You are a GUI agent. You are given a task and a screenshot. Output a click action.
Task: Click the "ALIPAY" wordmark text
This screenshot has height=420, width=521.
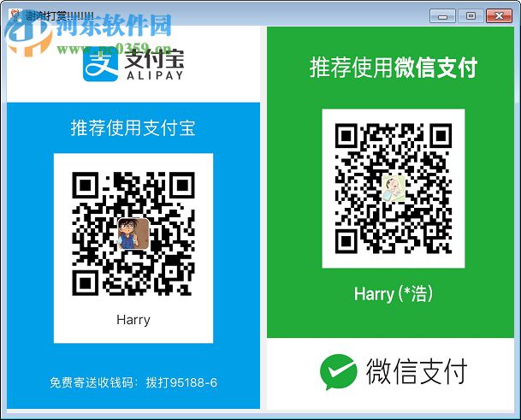click(155, 75)
